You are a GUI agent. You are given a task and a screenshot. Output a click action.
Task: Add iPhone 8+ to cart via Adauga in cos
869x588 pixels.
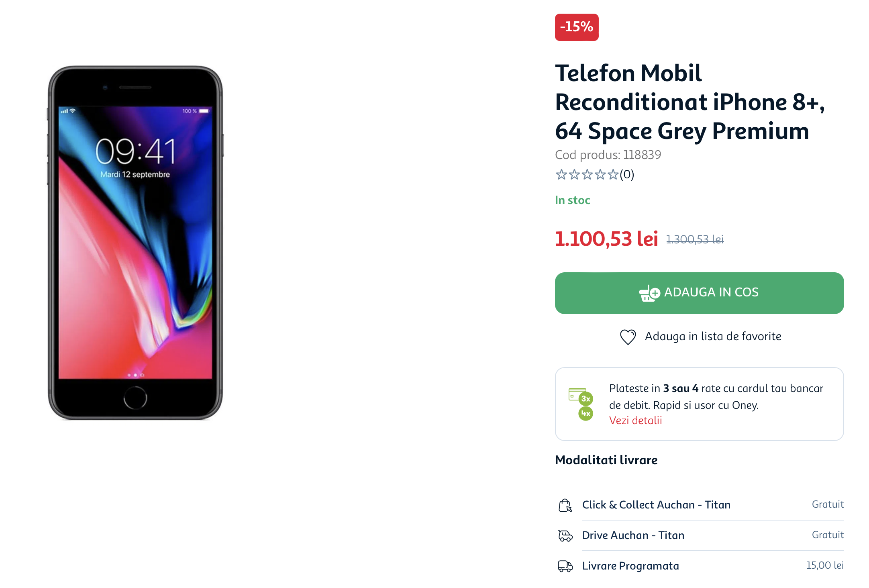pos(699,293)
